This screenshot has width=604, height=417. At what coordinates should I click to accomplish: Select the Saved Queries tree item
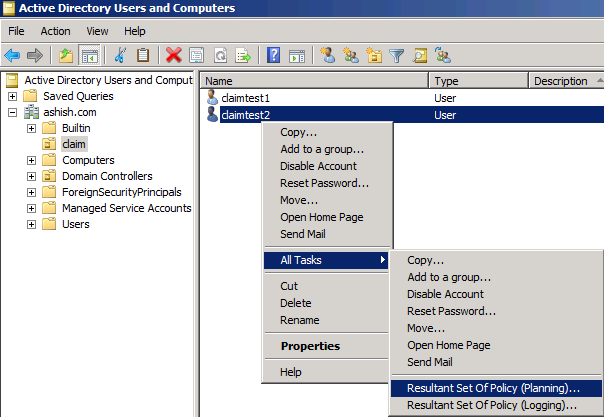click(78, 96)
